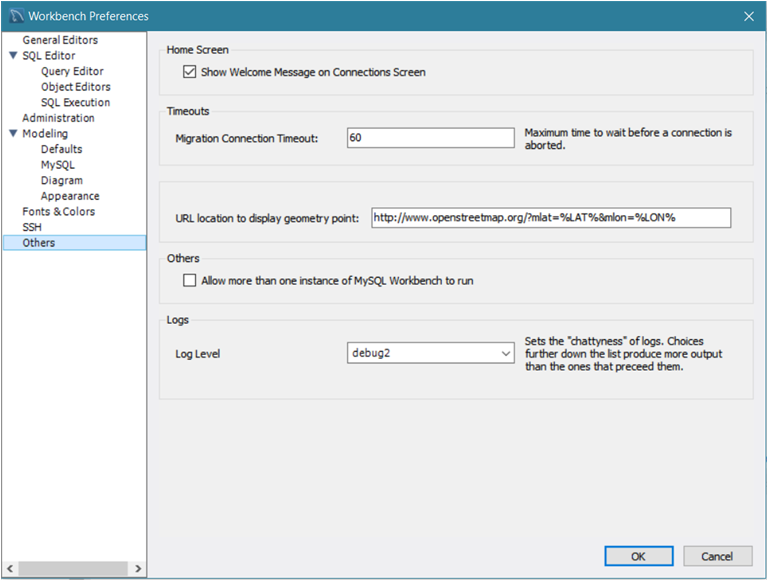Screen dimensions: 768x581
Task: Click sidebar scrollbar right arrow
Action: tap(138, 568)
